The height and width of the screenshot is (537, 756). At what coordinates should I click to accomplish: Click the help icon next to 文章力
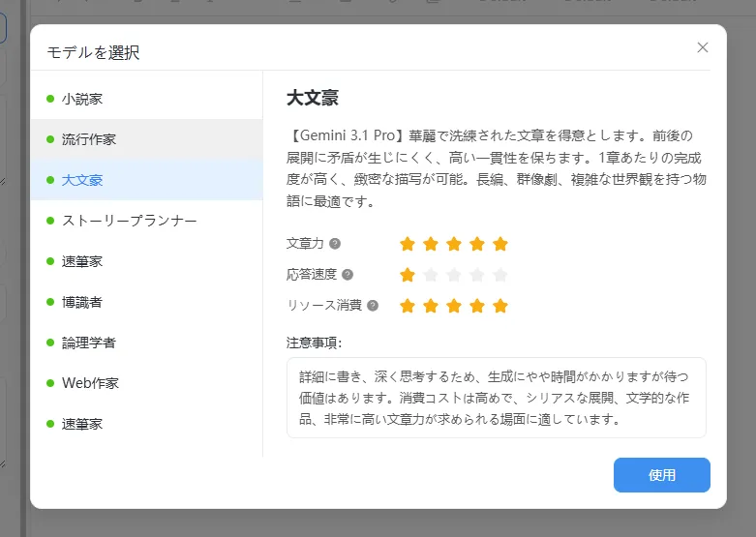pyautogui.click(x=335, y=244)
